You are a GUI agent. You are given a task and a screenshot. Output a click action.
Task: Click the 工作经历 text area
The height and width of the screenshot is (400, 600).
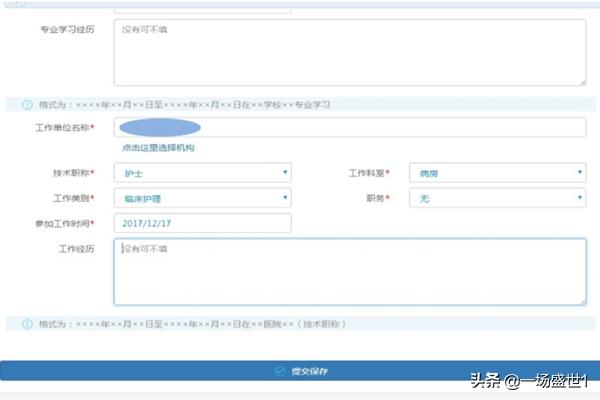[x=350, y=272]
